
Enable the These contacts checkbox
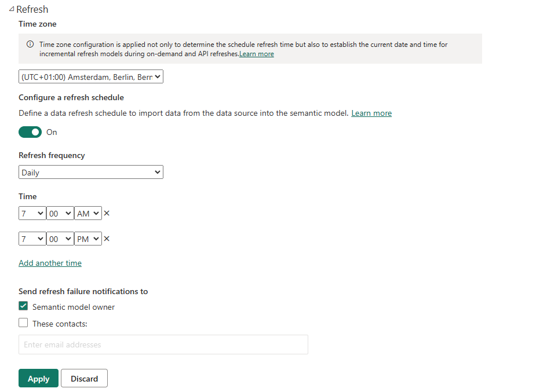23,323
